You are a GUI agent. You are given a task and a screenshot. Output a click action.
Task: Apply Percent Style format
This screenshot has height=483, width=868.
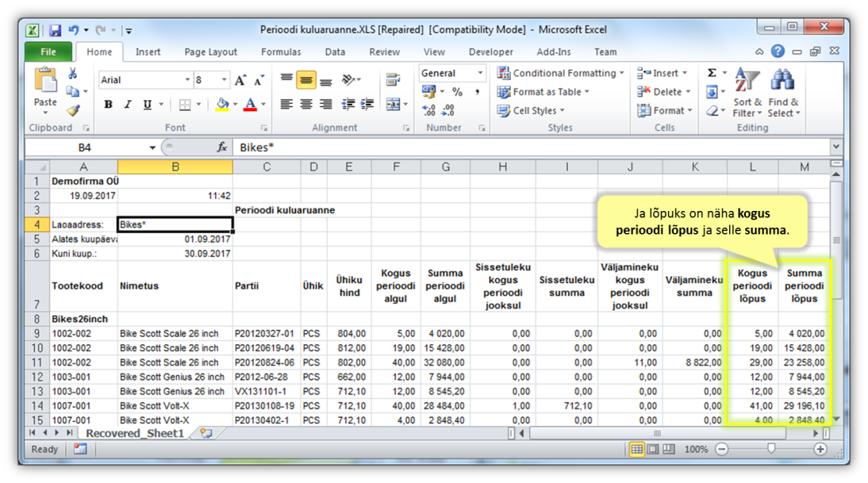pyautogui.click(x=457, y=92)
